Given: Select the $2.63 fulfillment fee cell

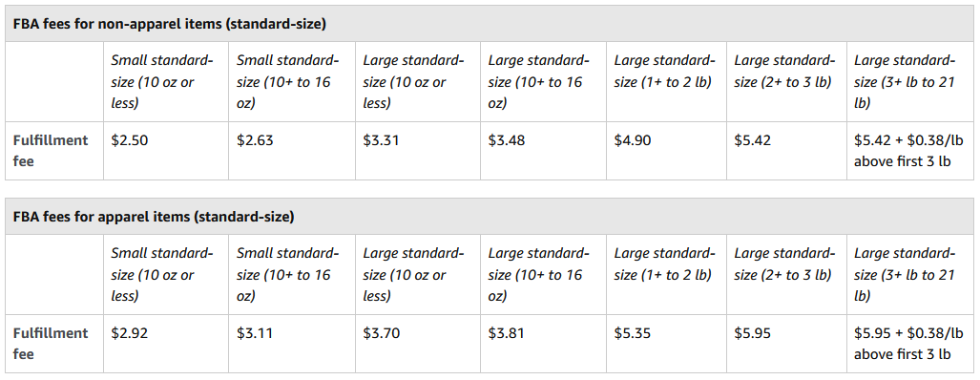Looking at the screenshot, I should [292, 151].
